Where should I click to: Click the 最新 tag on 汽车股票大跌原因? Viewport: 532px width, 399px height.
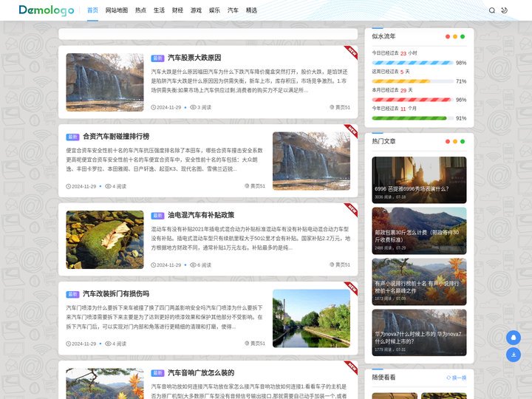pyautogui.click(x=158, y=58)
